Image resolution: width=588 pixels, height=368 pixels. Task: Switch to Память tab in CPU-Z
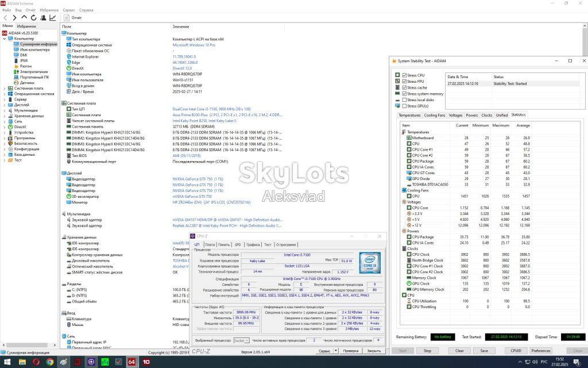[x=224, y=244]
